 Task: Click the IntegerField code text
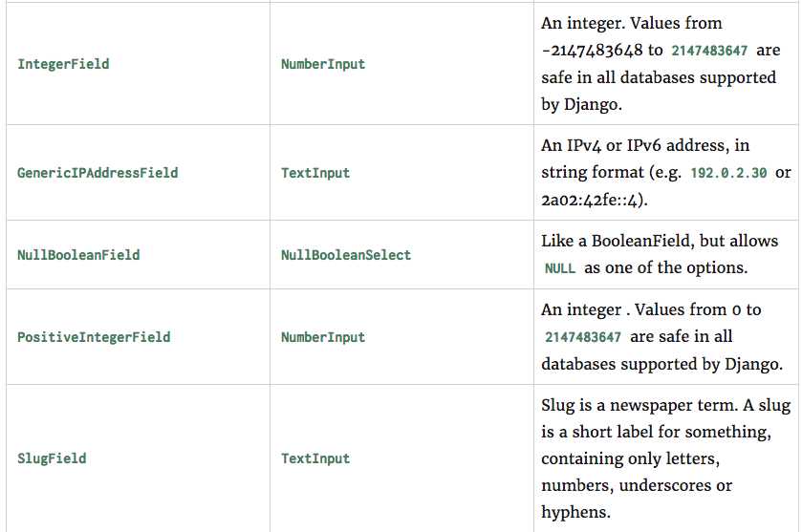(63, 64)
